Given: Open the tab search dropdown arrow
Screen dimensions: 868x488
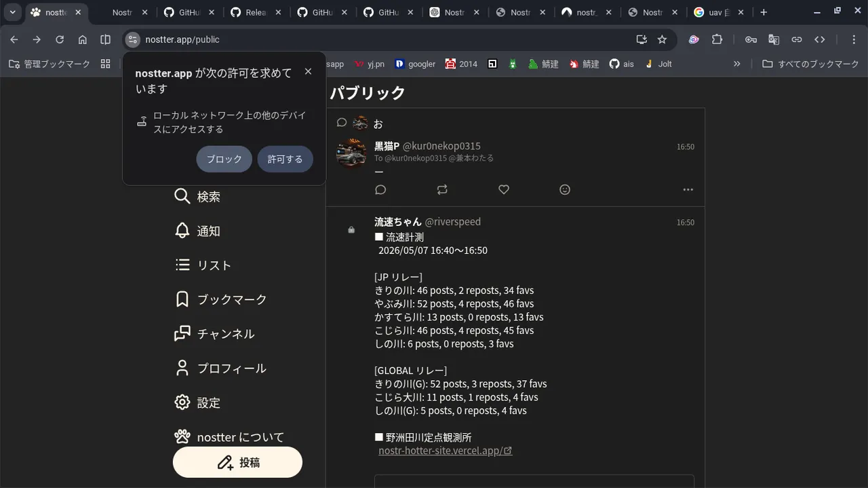Looking at the screenshot, I should [12, 12].
